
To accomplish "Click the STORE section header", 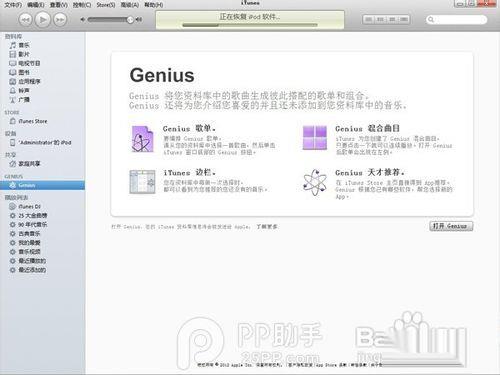I will tap(12, 112).
